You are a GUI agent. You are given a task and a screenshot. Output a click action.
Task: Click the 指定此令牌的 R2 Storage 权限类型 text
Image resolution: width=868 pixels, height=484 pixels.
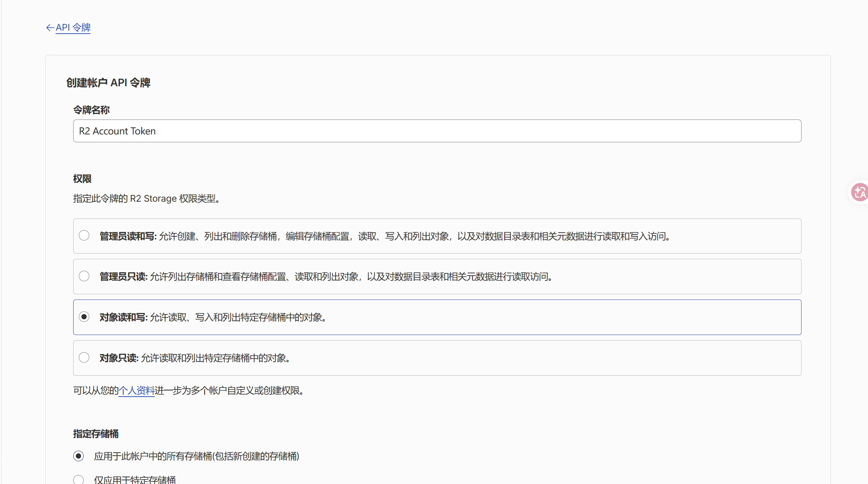tap(147, 199)
